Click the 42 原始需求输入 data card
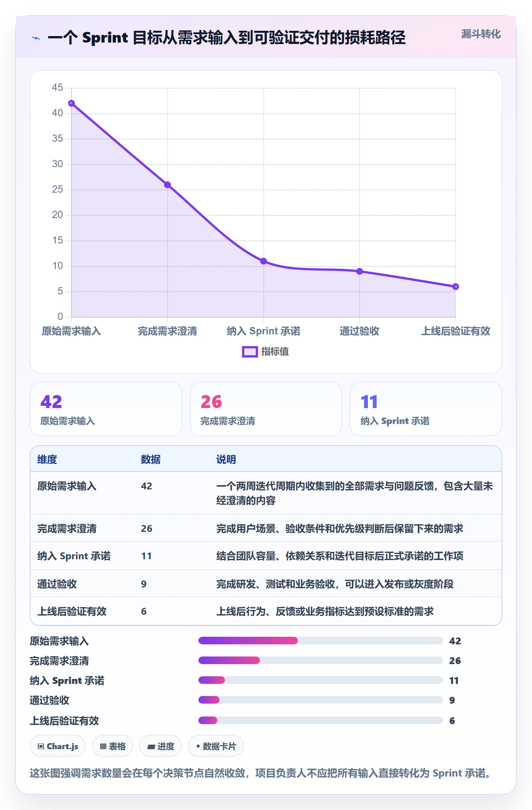This screenshot has width=532, height=810. 106,409
